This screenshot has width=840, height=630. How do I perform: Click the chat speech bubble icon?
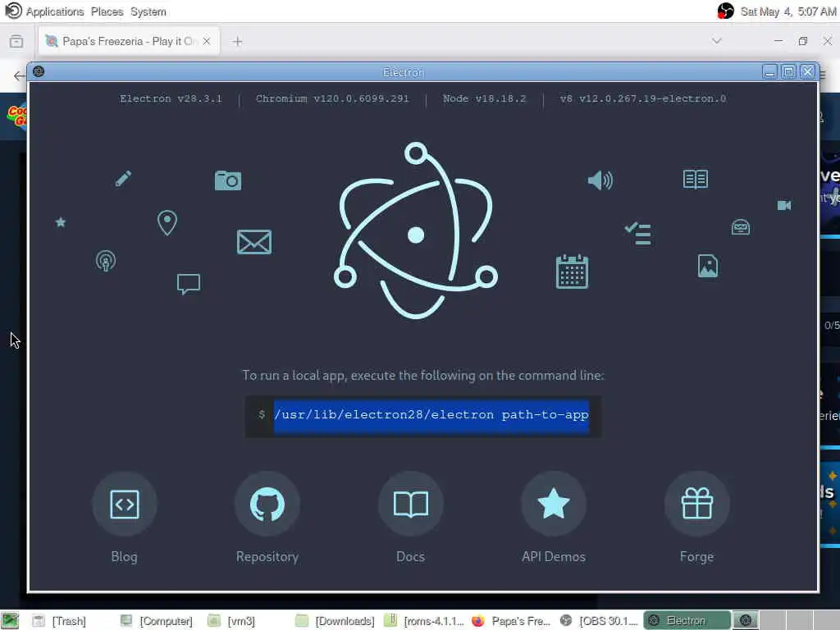point(189,284)
